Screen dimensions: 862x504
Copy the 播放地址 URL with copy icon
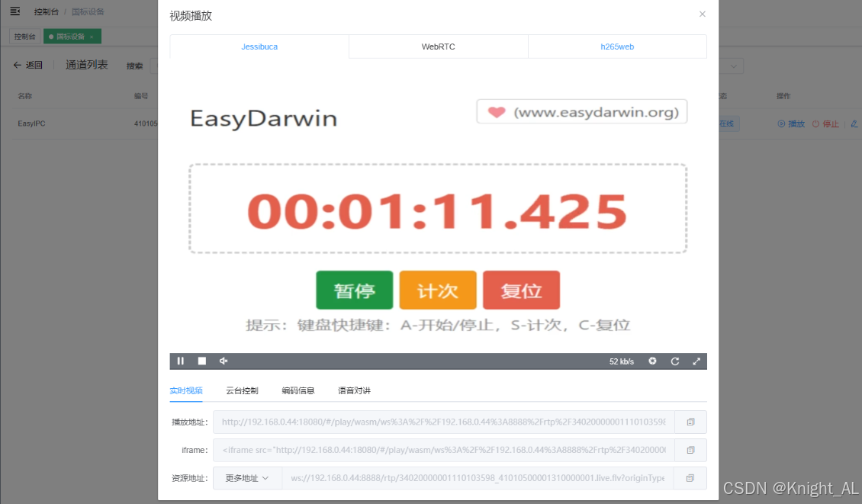coord(690,422)
